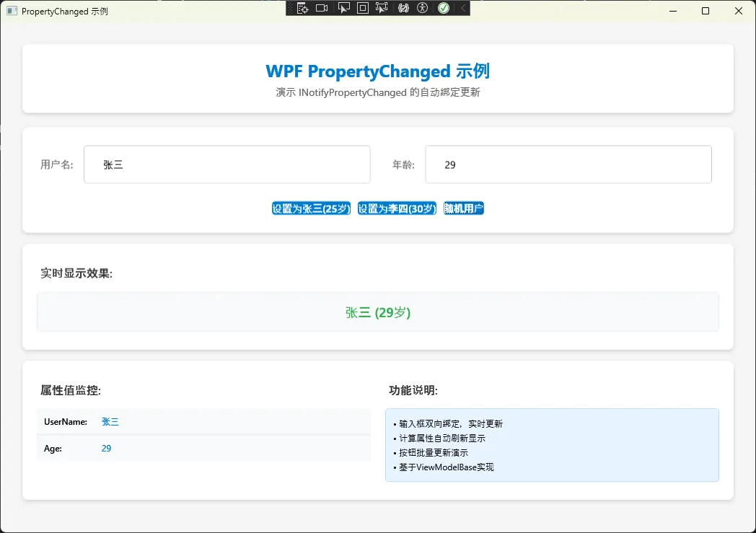756x533 pixels.
Task: Collapse the debug toolbar with chevron arrow
Action: 462,8
